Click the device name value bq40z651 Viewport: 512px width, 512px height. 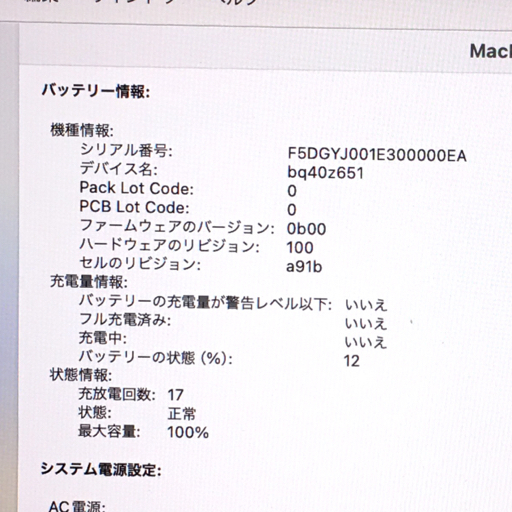click(x=325, y=173)
